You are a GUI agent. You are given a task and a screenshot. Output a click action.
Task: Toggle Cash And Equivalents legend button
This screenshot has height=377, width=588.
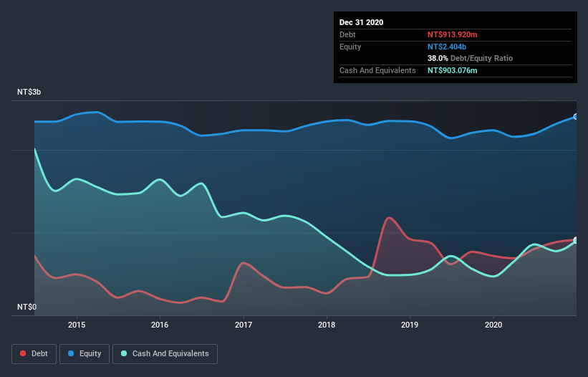tap(165, 354)
